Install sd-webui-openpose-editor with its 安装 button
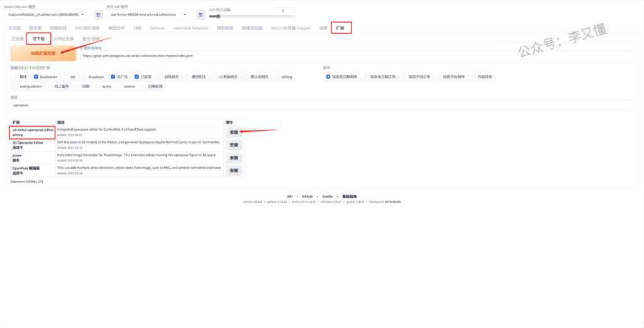This screenshot has width=644, height=328. [x=233, y=133]
